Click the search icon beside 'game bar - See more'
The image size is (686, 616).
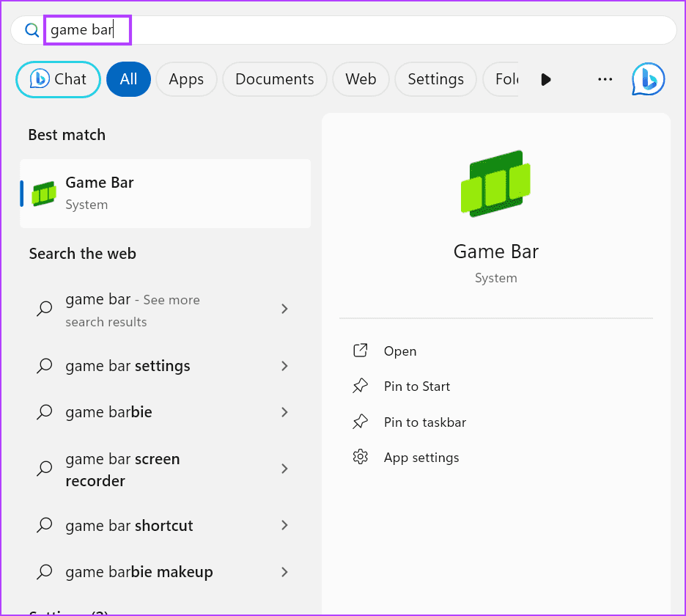pyautogui.click(x=44, y=309)
